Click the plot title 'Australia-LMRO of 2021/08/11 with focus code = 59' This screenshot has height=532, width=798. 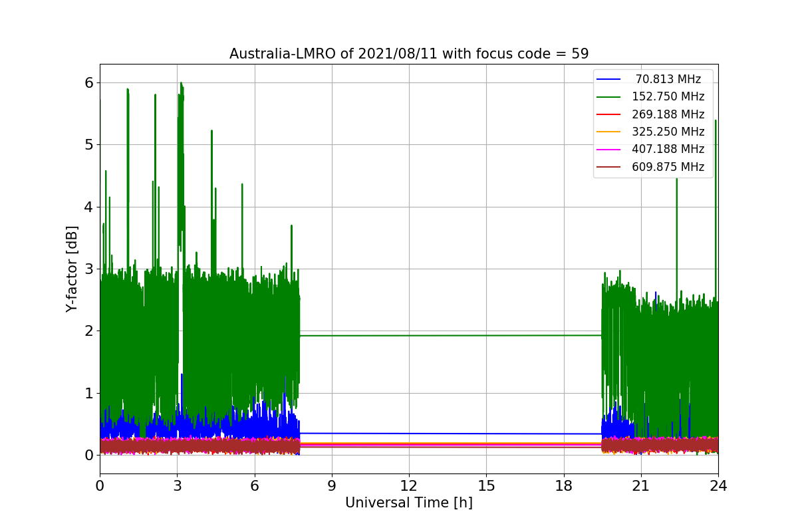(x=409, y=54)
